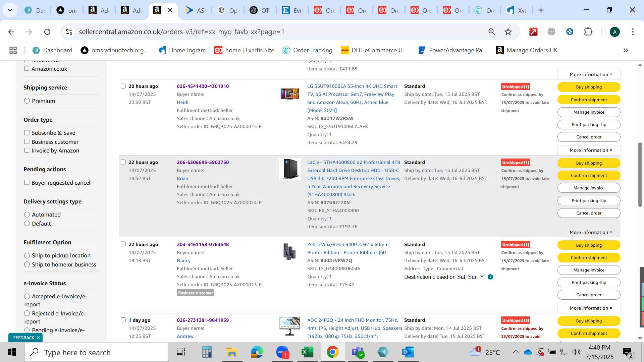Open Microsoft Teams from taskbar
The height and width of the screenshot is (362, 644).
coord(358,352)
